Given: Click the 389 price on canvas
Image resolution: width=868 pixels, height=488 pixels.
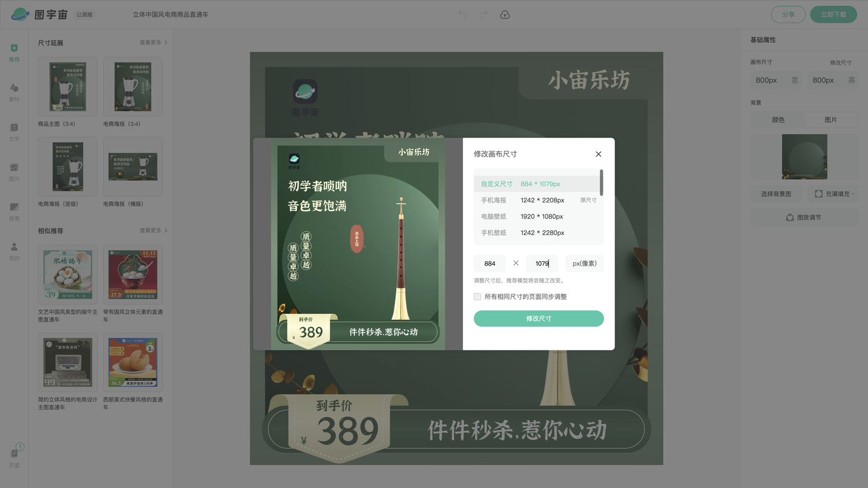Looking at the screenshot, I should click(348, 431).
